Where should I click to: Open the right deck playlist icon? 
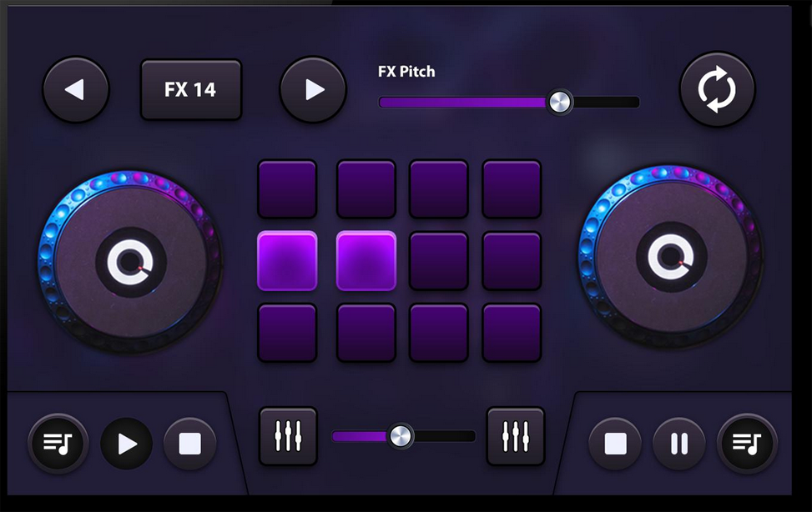coord(747,443)
